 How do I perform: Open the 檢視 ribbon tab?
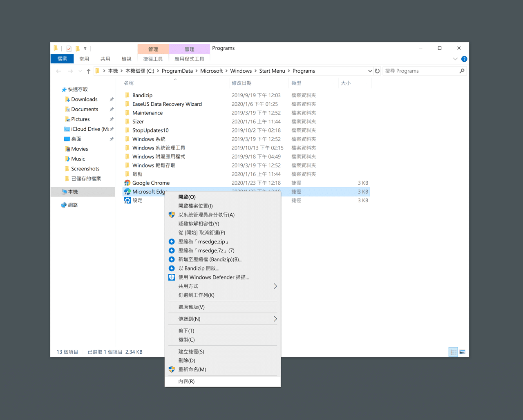click(x=127, y=59)
